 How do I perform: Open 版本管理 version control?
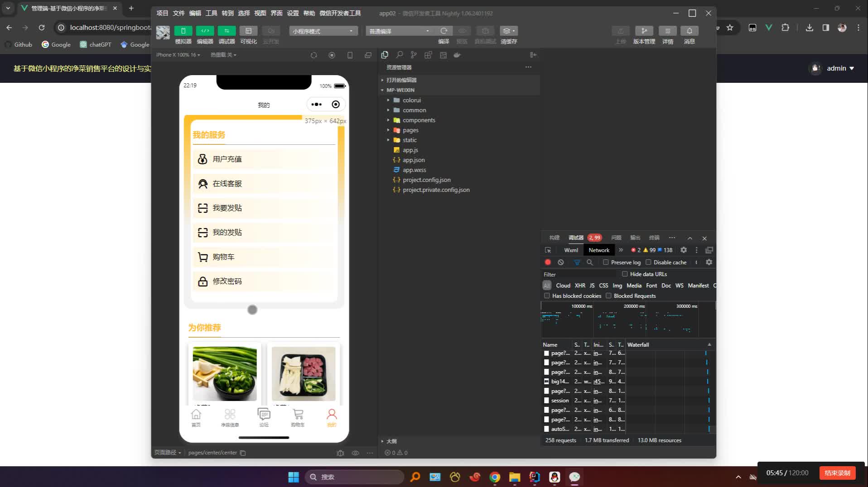644,31
